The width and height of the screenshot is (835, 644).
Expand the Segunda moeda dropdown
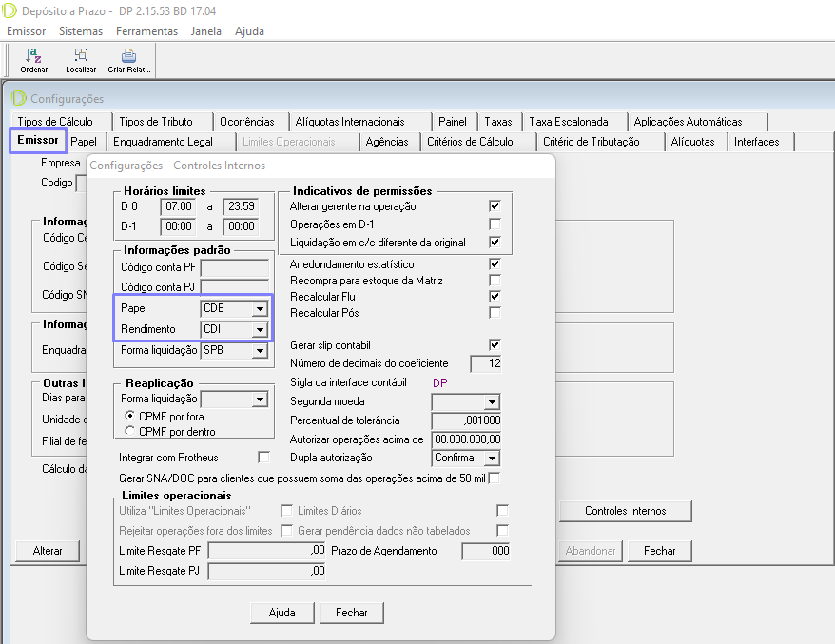491,402
